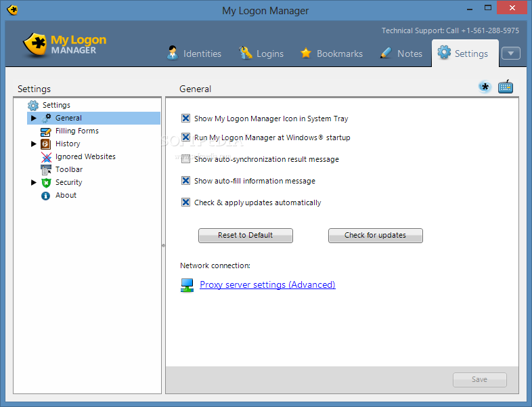The image size is (532, 407).
Task: Click the Save button
Action: [x=480, y=379]
